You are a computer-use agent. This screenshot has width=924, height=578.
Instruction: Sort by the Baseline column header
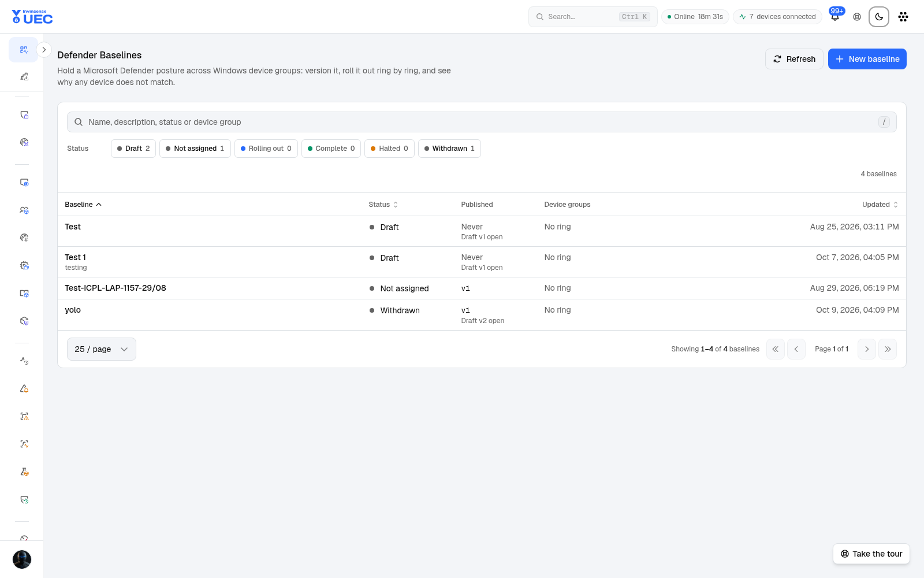tap(83, 205)
